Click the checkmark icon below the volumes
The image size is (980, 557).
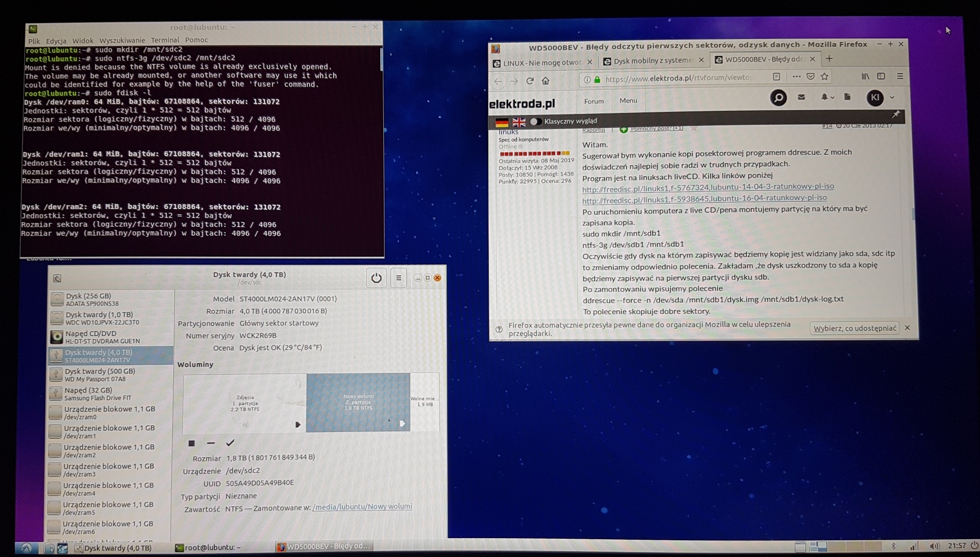coord(230,443)
